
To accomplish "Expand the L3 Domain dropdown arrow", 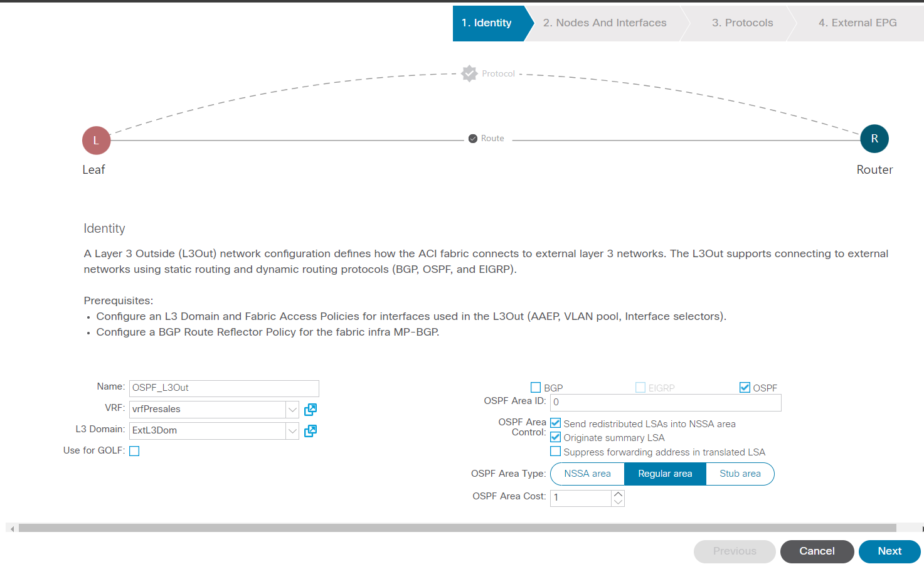I will pos(292,431).
